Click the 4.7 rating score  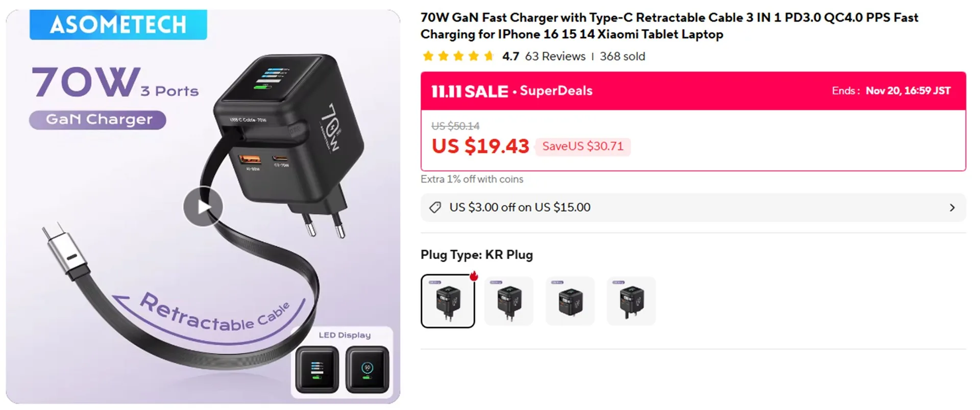510,56
